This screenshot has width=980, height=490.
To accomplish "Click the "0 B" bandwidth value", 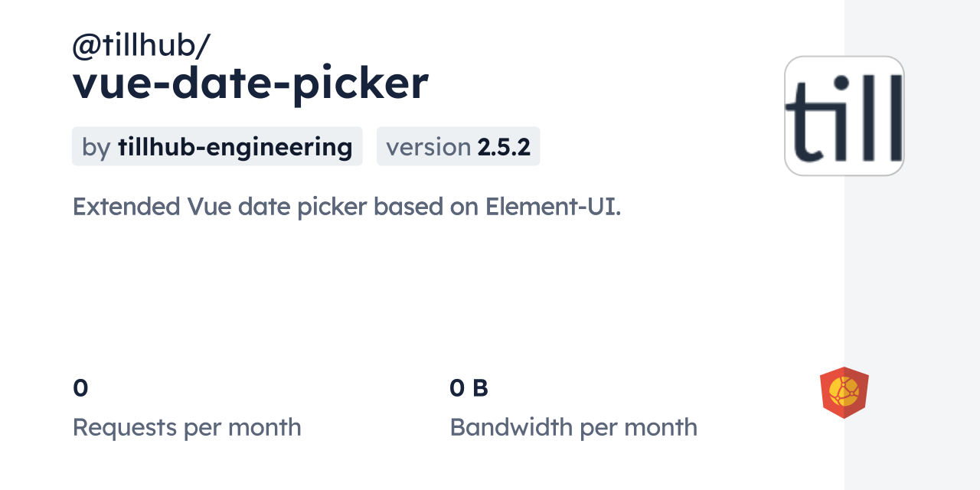I will click(469, 388).
